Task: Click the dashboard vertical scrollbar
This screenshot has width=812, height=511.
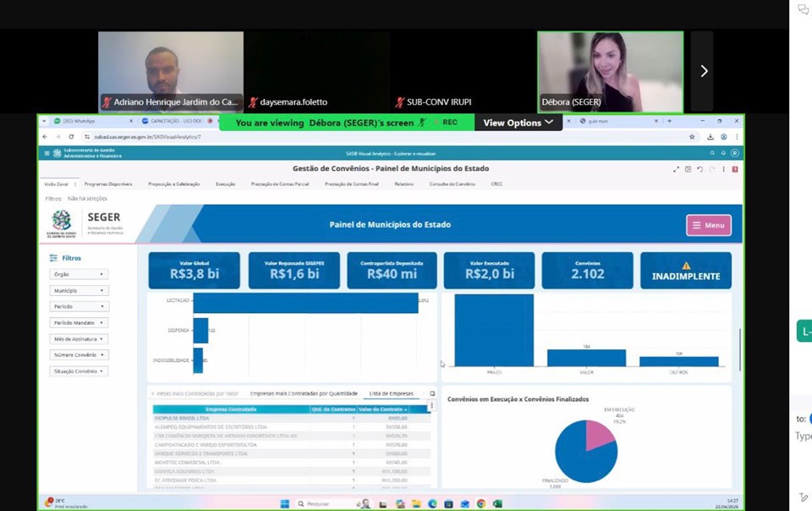Action: point(739,347)
